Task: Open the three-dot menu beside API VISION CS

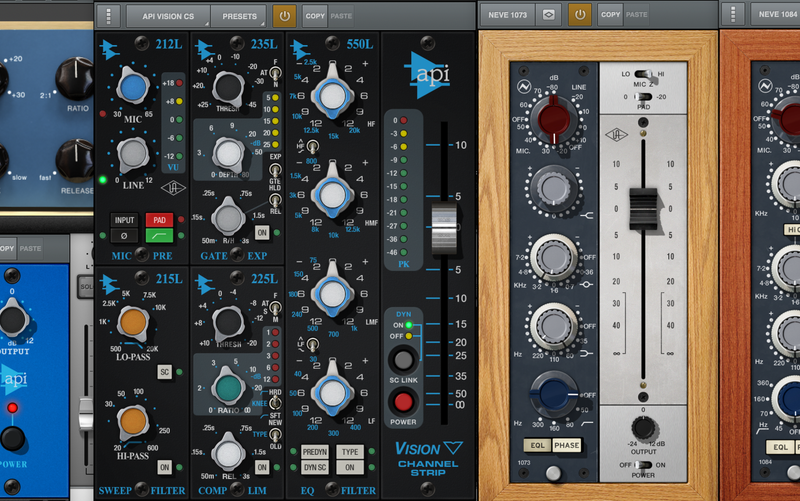Action: [108, 16]
